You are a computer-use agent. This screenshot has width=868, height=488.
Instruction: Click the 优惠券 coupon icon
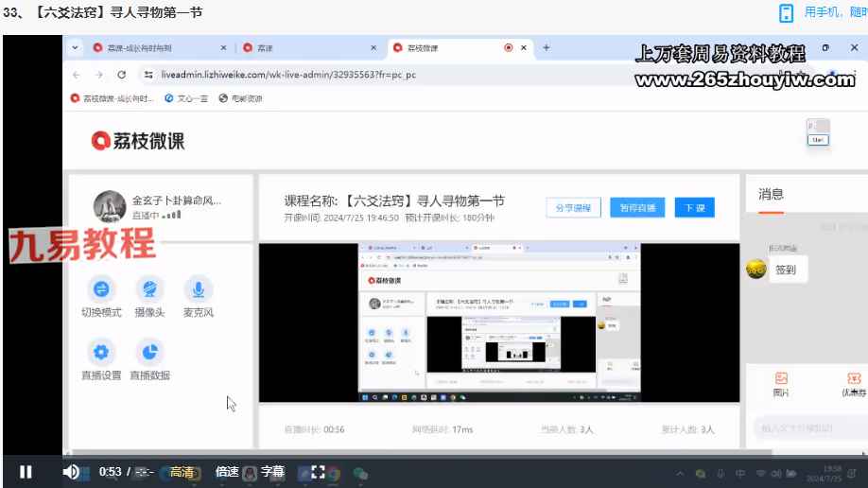pos(854,378)
